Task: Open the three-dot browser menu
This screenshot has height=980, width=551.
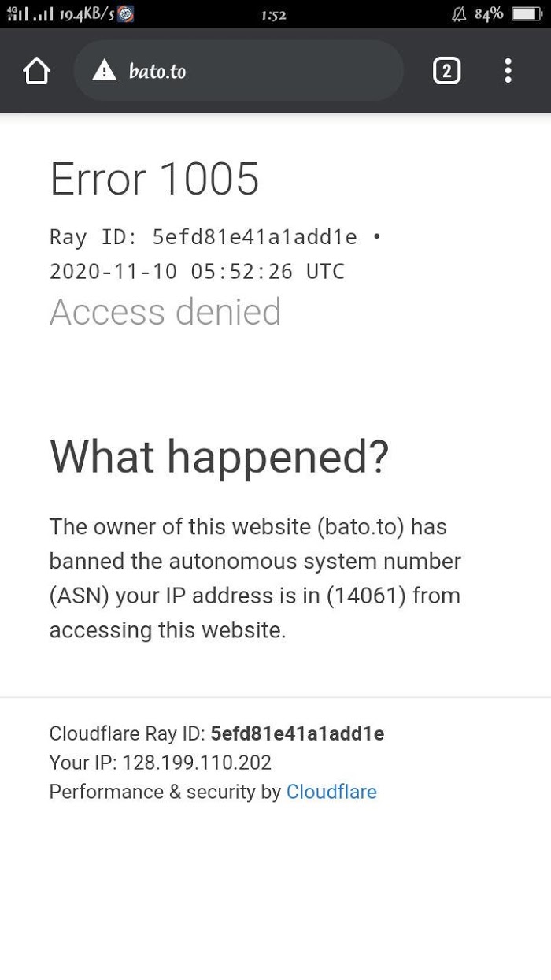Action: pyautogui.click(x=508, y=71)
